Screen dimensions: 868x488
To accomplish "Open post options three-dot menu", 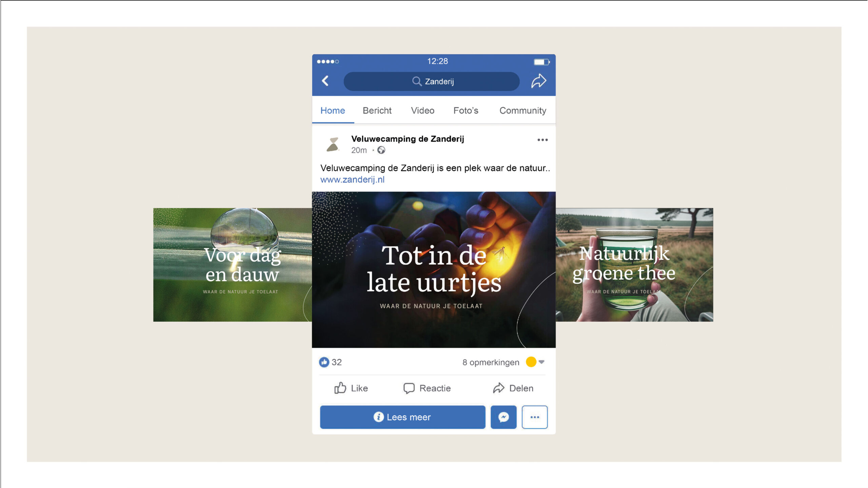I will click(542, 140).
